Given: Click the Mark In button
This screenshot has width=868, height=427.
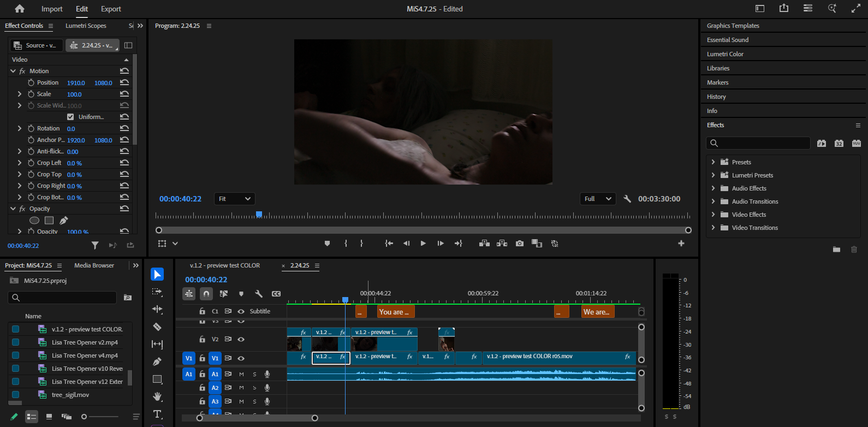Looking at the screenshot, I should point(346,244).
